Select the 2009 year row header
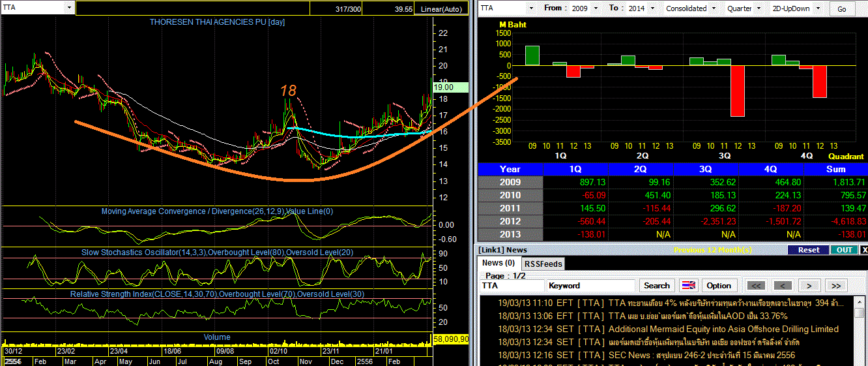Screen dimensions: 868x366 click(510, 182)
